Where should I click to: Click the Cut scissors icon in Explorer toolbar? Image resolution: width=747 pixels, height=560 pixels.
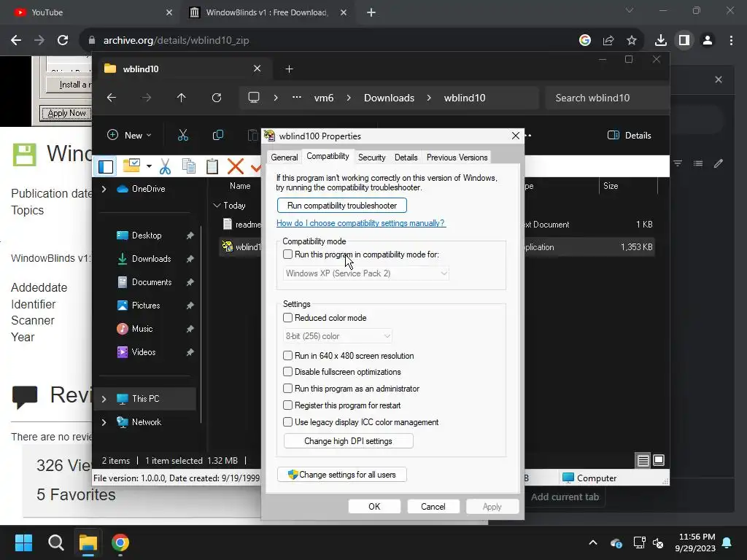click(x=183, y=135)
